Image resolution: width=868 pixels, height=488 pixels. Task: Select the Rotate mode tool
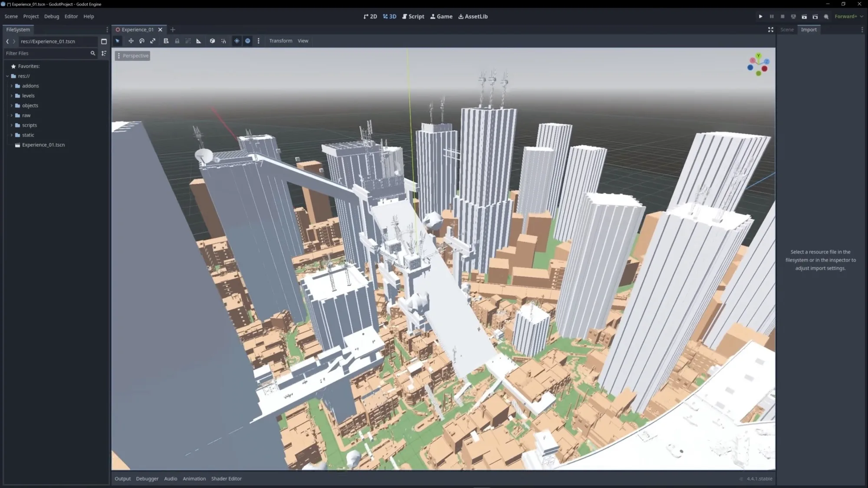pos(142,41)
